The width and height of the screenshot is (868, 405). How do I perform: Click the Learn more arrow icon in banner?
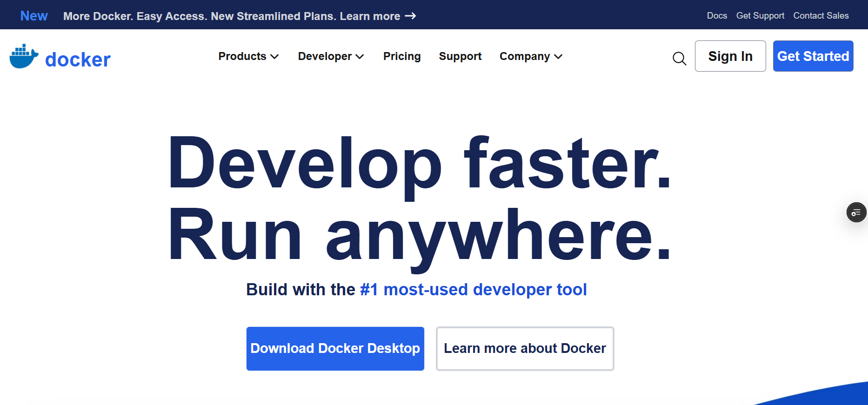coord(410,16)
